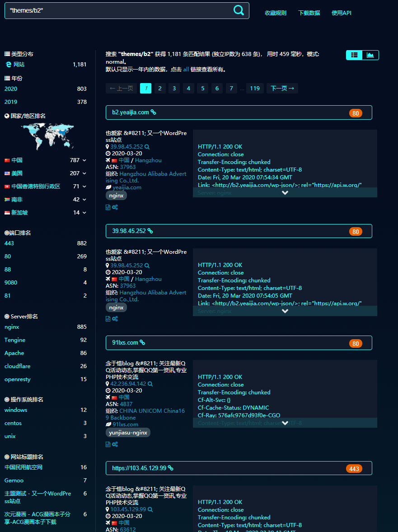Click the 网站 type icon in the left sidebar
The width and height of the screenshot is (398, 532).
point(9,64)
